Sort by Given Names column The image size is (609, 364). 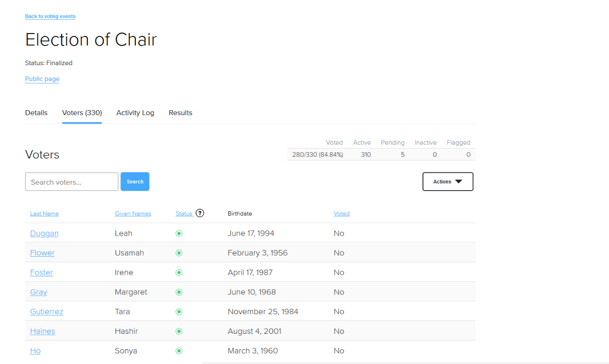[x=133, y=214]
